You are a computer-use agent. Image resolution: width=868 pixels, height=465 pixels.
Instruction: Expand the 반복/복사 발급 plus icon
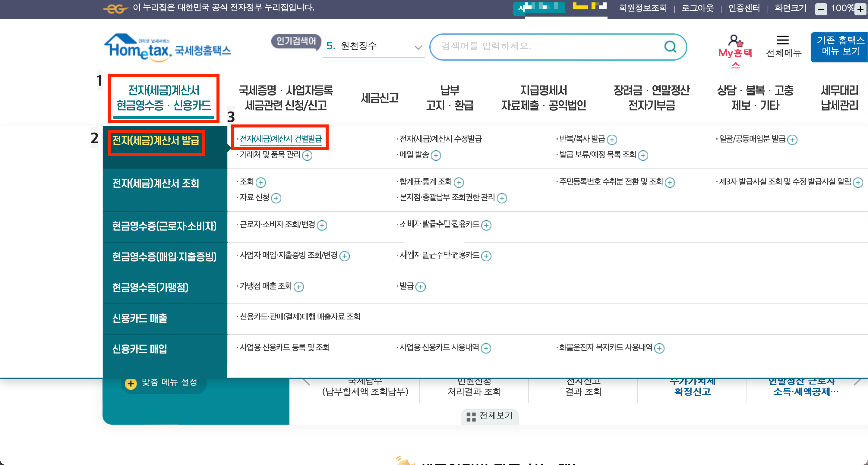click(x=612, y=140)
